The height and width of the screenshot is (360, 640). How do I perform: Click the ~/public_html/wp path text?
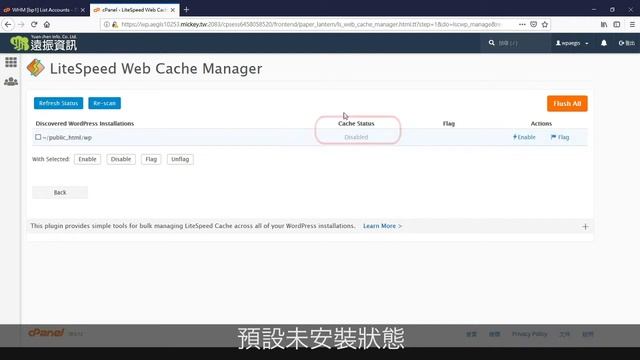click(67, 138)
